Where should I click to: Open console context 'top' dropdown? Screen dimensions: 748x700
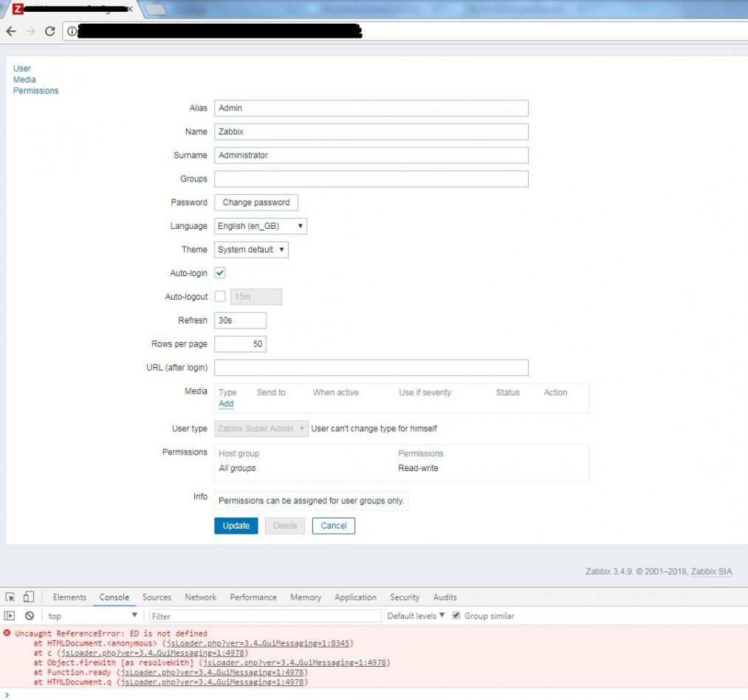92,616
